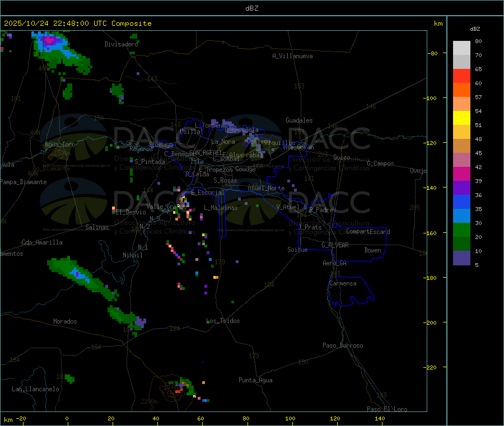
Task: Click the CompartEscard place label
Action: (x=368, y=232)
